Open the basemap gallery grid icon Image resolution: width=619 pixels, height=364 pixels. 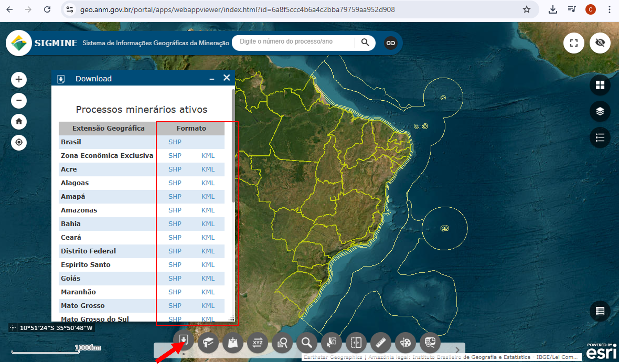point(600,85)
